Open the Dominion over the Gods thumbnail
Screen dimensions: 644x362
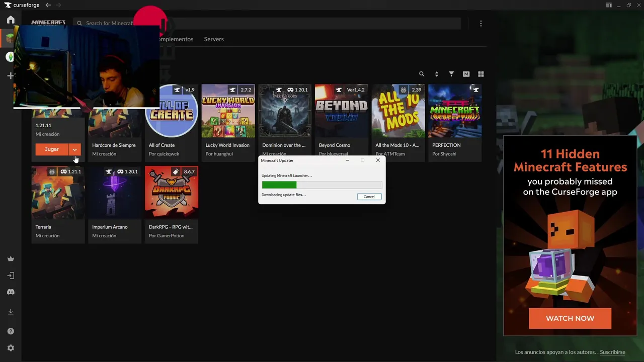pyautogui.click(x=285, y=111)
